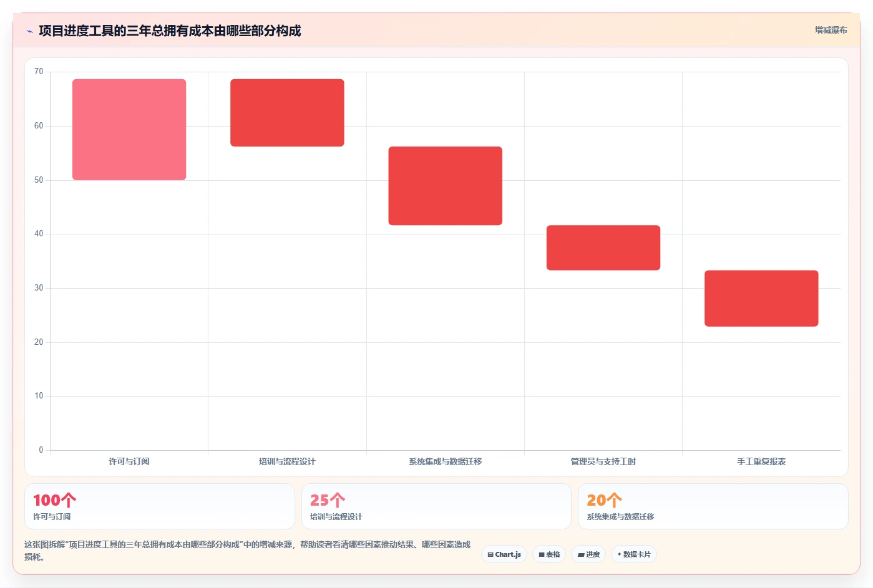
Task: Select the red 系统集成与数据迁移 bar
Action: tap(446, 186)
